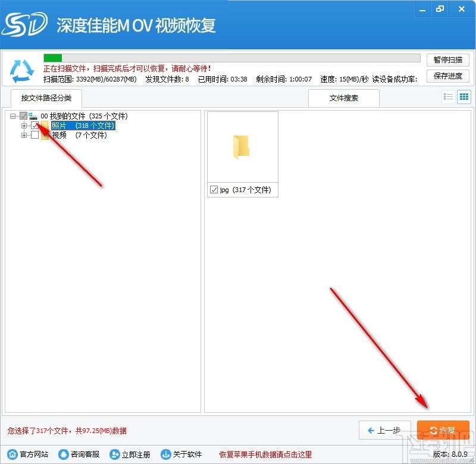This screenshot has width=476, height=464.
Task: Open the 立即注册 link
Action: click(x=136, y=454)
